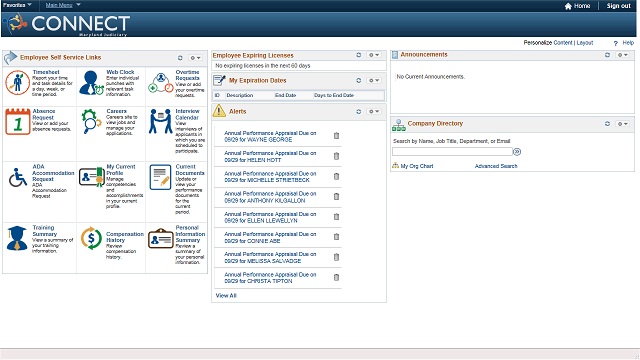Image resolution: width=640 pixels, height=360 pixels.
Task: Click the Compensation History dollar icon
Action: click(91, 238)
